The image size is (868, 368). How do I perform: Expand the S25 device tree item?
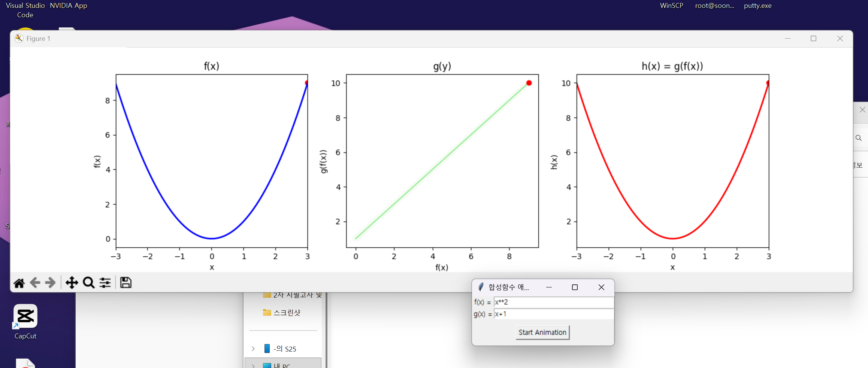(253, 349)
